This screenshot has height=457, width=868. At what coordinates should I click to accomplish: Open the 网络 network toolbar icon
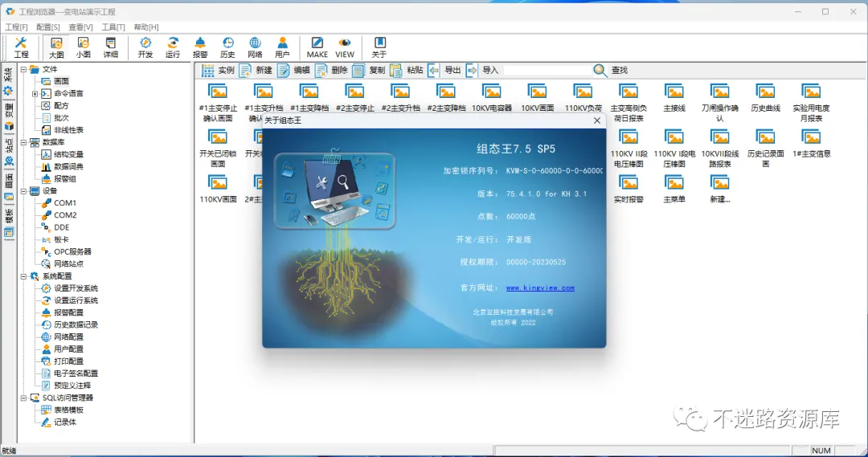[x=255, y=47]
